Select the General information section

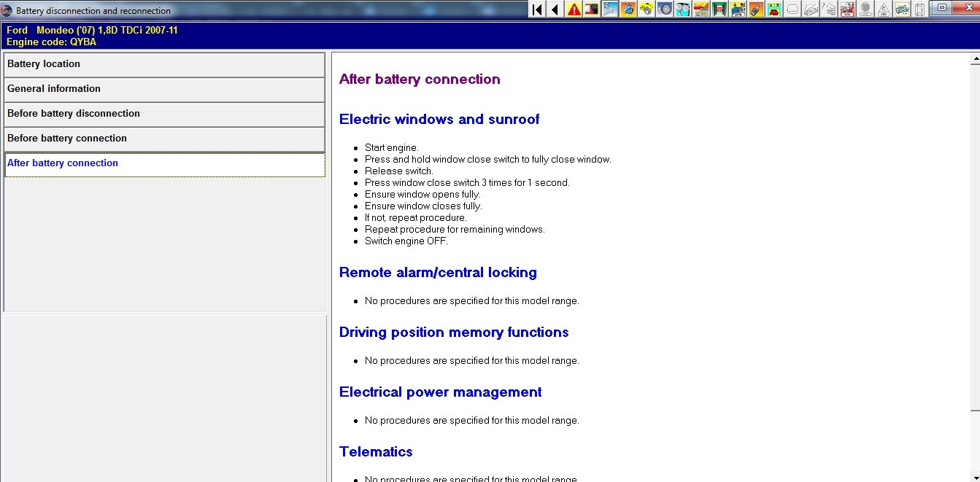tap(164, 89)
